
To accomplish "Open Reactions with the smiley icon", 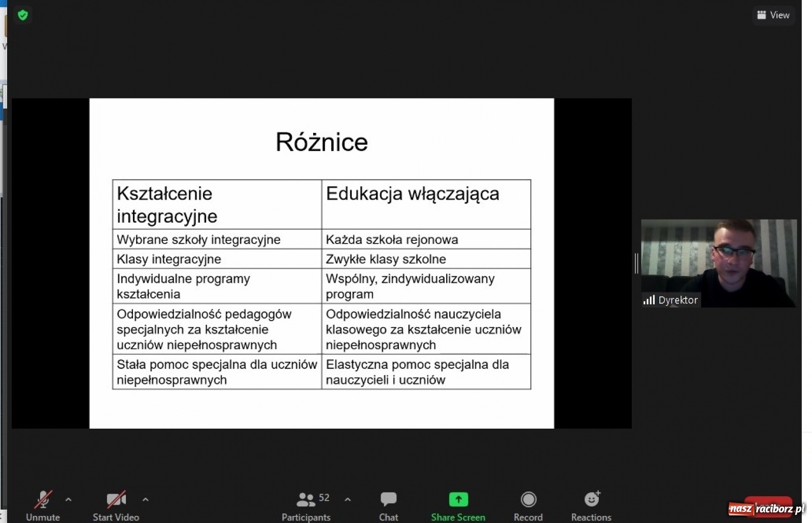I will [592, 499].
